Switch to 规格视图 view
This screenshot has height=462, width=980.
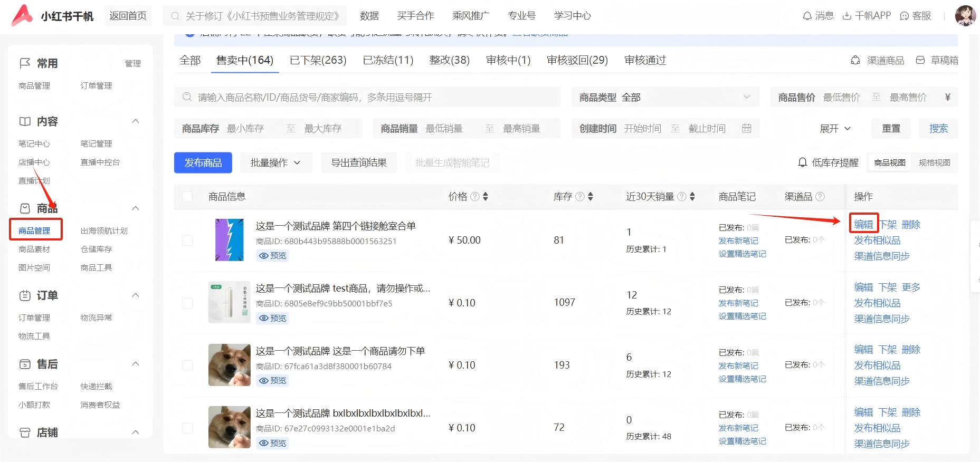click(x=934, y=162)
